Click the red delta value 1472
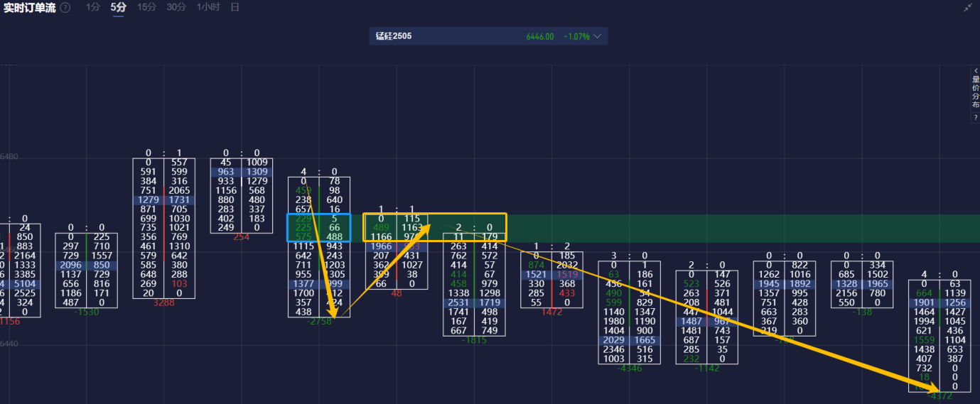Image resolution: width=980 pixels, height=404 pixels. point(551,312)
